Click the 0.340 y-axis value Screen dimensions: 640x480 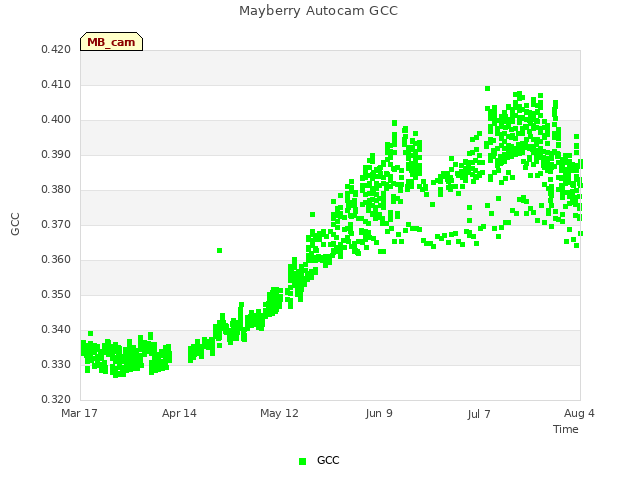[56, 329]
